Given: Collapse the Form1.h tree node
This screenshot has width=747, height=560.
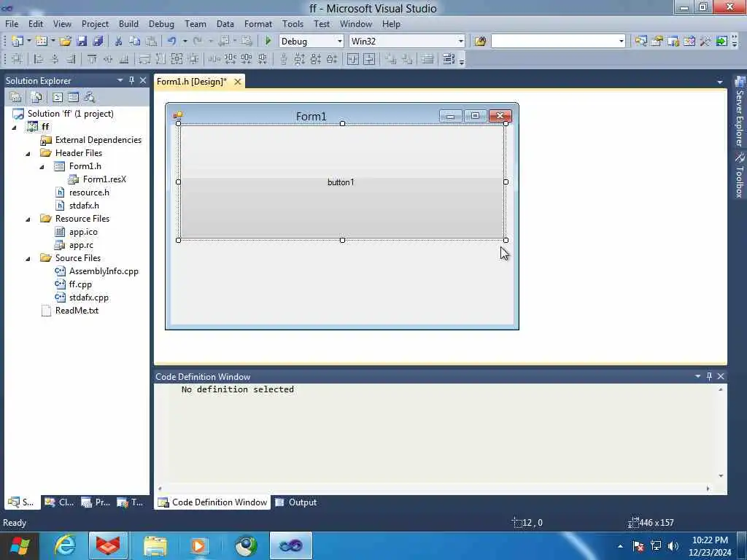Looking at the screenshot, I should [x=42, y=167].
